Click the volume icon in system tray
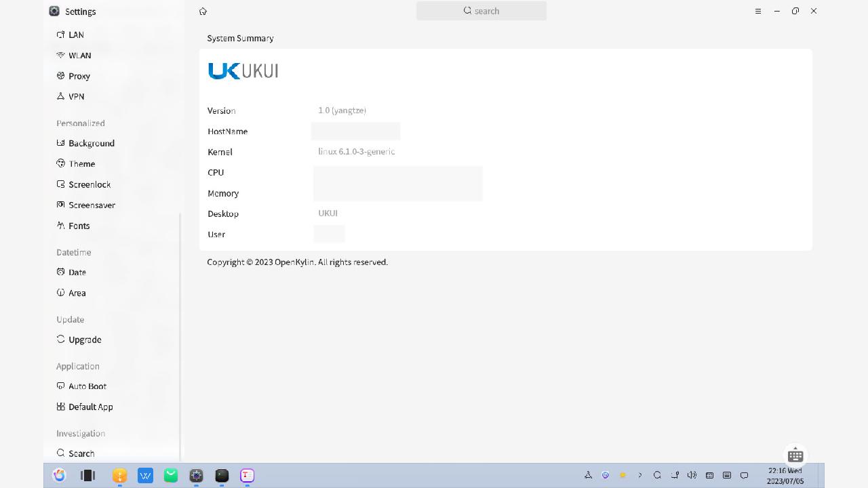Image resolution: width=868 pixels, height=488 pixels. click(x=692, y=475)
